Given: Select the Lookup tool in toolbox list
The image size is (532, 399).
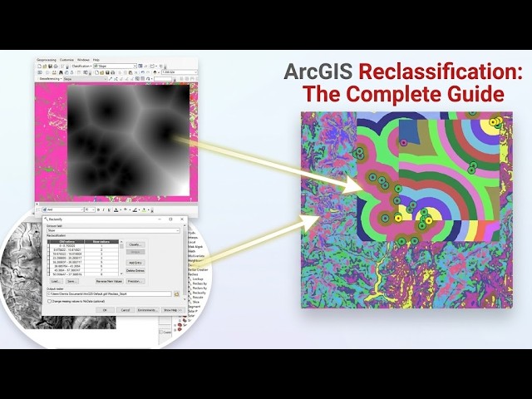Looking at the screenshot, I should pos(198,279).
